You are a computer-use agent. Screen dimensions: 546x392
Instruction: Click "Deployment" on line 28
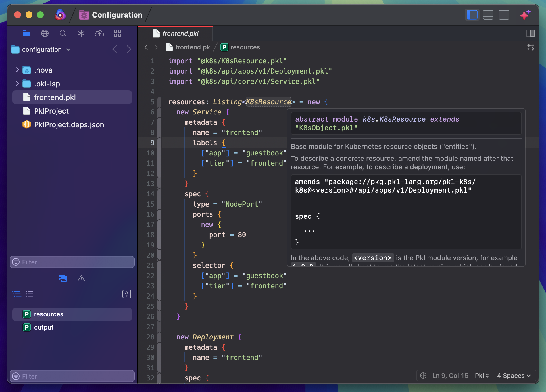pyautogui.click(x=213, y=337)
